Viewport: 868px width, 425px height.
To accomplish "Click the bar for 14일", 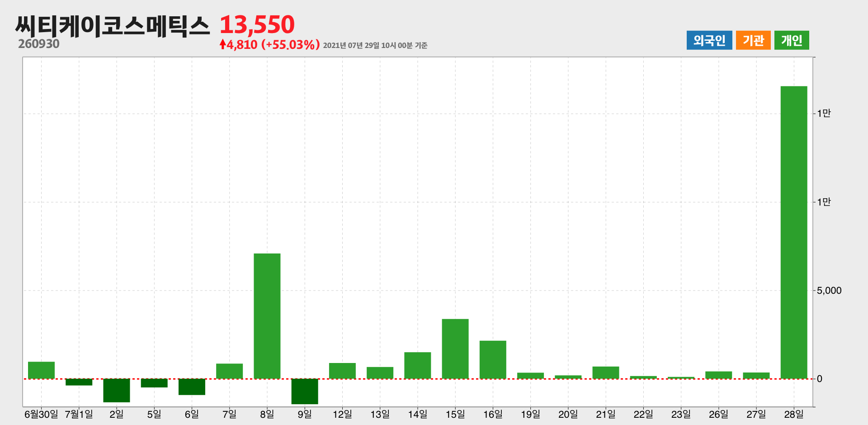I will pos(418,366).
